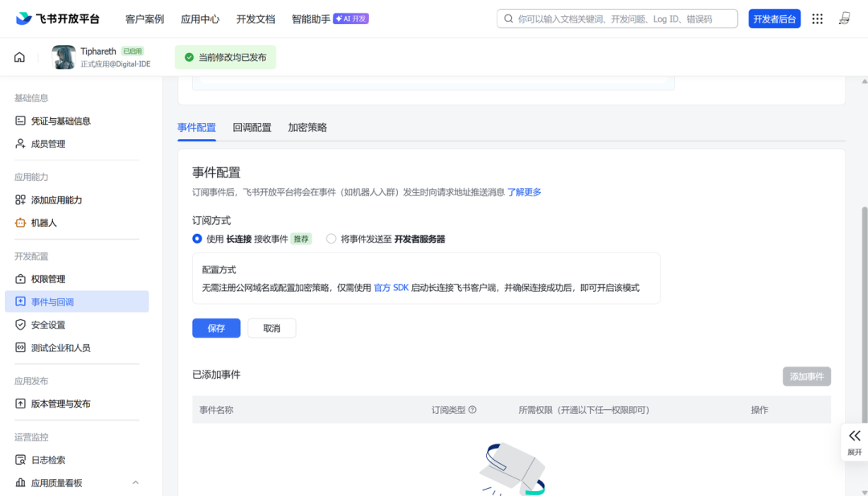Select the 使用长连接接收事件 radio option
The width and height of the screenshot is (868, 496).
pos(197,239)
